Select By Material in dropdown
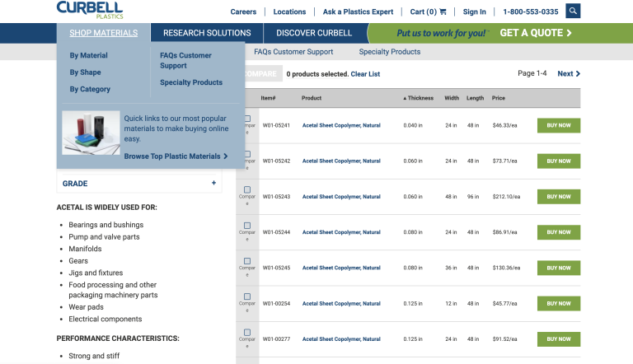This screenshot has width=633, height=364. [88, 55]
